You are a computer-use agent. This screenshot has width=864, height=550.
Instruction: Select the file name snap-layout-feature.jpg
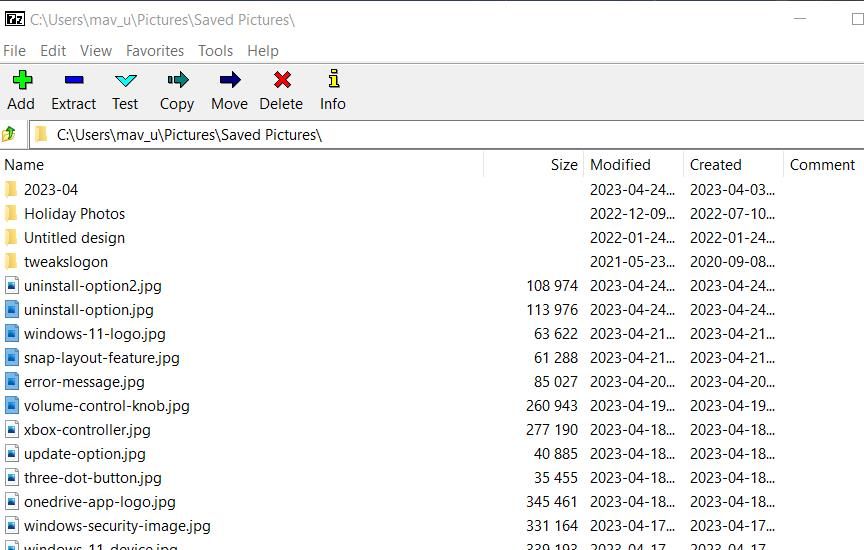(x=102, y=358)
